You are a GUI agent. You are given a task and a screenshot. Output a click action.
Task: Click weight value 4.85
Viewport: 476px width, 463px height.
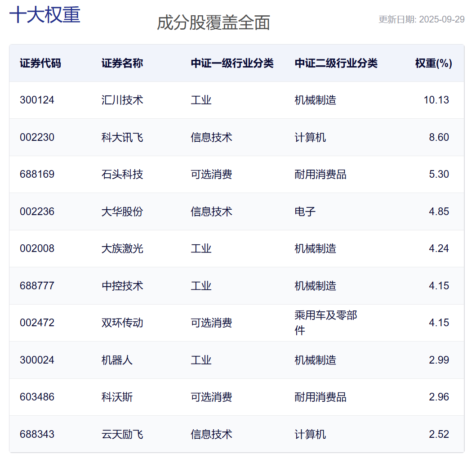(x=439, y=211)
